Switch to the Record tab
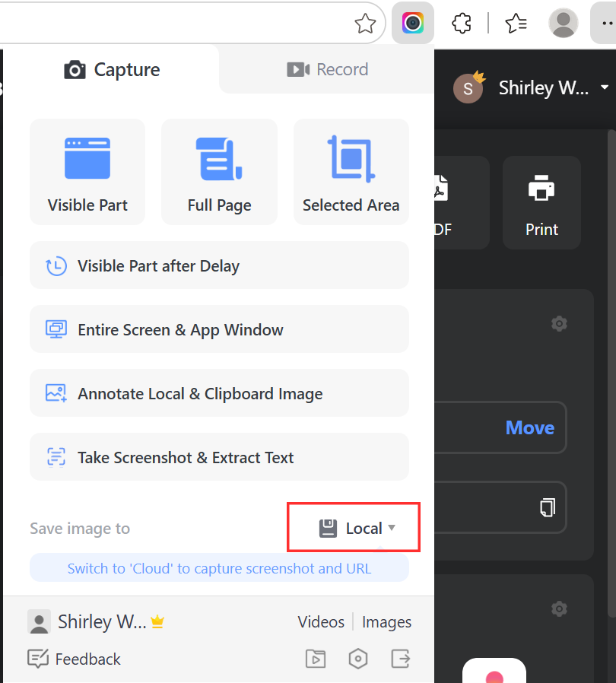Image resolution: width=616 pixels, height=683 pixels. click(x=327, y=70)
